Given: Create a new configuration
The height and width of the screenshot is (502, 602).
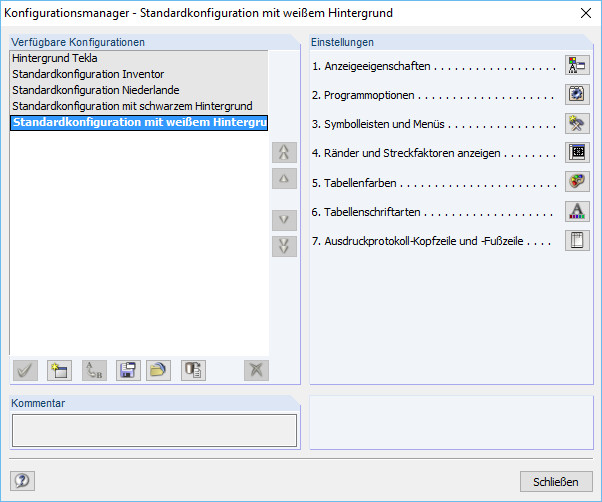Looking at the screenshot, I should (x=60, y=370).
